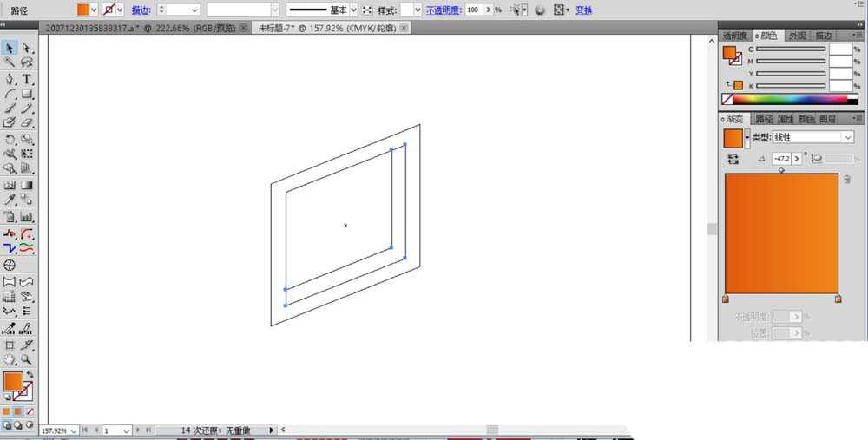Image resolution: width=868 pixels, height=440 pixels.
Task: Select the Hand tool
Action: click(x=10, y=359)
